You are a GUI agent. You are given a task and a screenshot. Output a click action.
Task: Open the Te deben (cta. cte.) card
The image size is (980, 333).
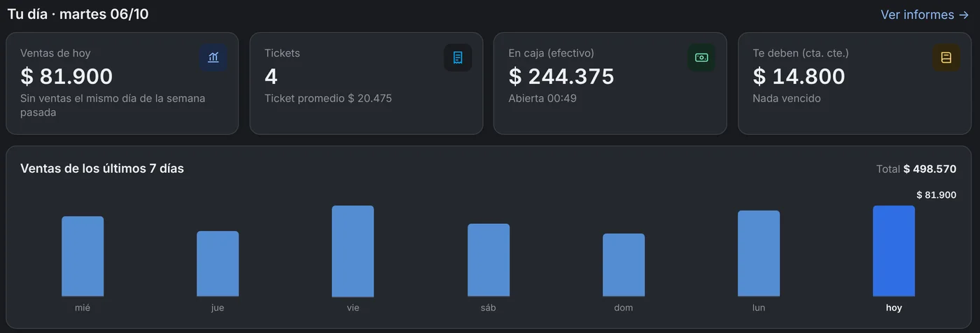pos(855,83)
